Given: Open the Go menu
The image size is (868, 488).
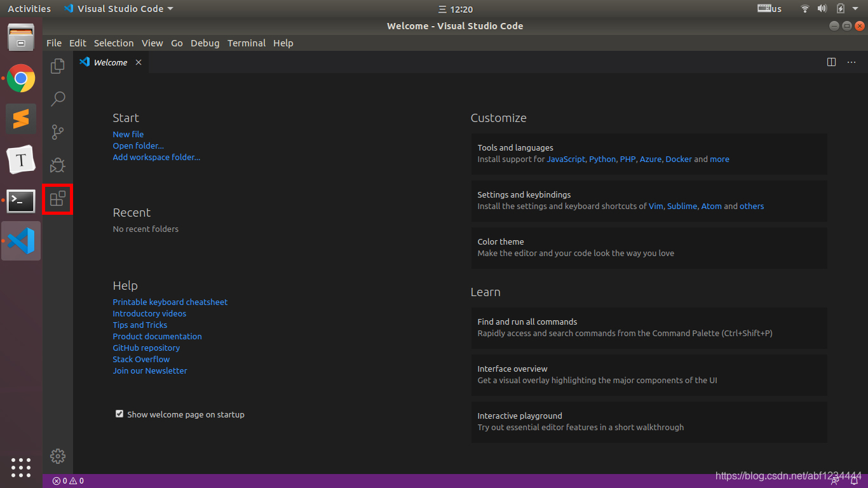Looking at the screenshot, I should [x=177, y=43].
